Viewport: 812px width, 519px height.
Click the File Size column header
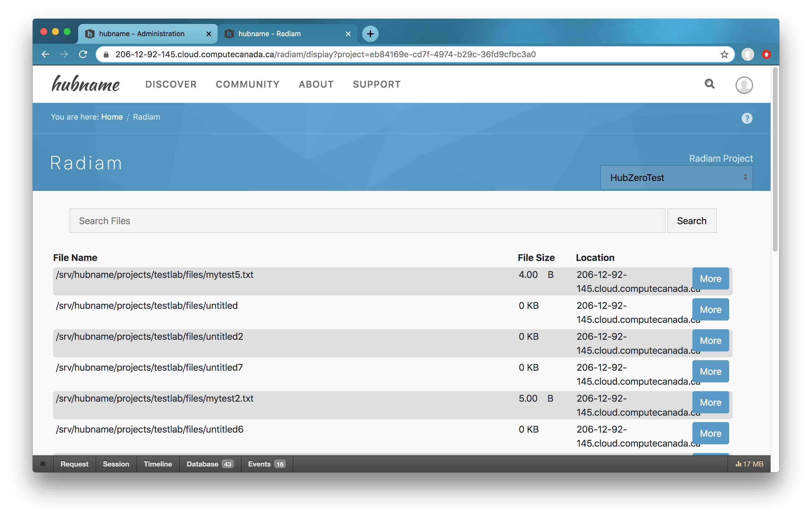click(536, 257)
